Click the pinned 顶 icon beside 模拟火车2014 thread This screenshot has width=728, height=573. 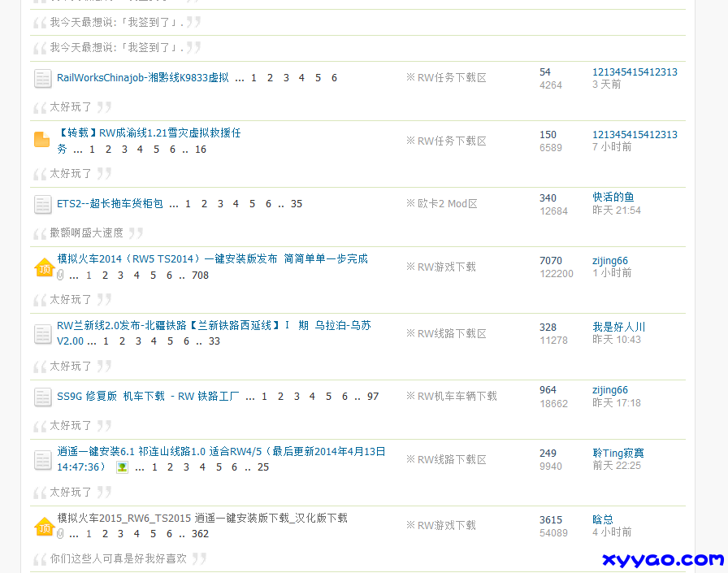(x=44, y=267)
